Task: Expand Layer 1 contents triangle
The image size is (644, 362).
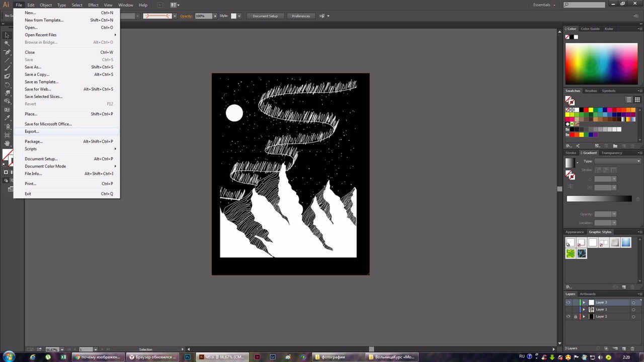Action: [x=584, y=309]
